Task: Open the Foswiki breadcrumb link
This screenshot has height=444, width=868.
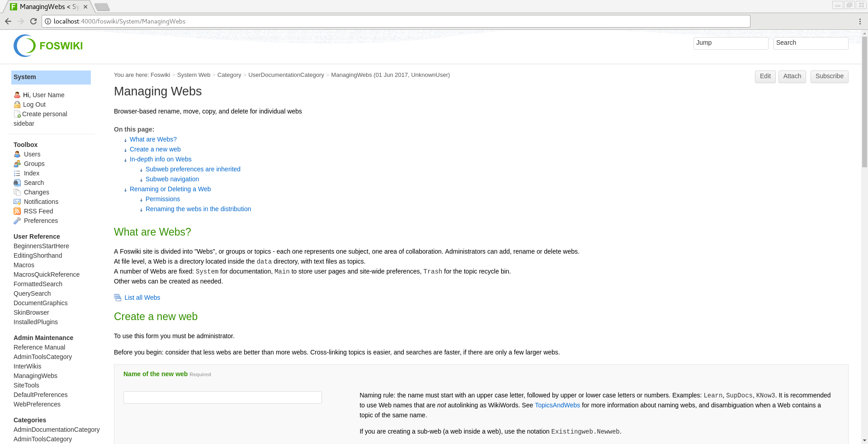Action: click(x=160, y=75)
